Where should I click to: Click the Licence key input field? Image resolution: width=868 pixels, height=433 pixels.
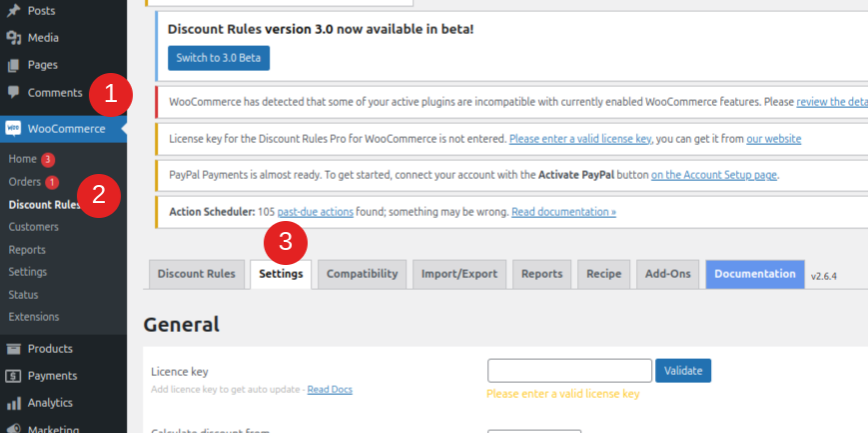(569, 371)
